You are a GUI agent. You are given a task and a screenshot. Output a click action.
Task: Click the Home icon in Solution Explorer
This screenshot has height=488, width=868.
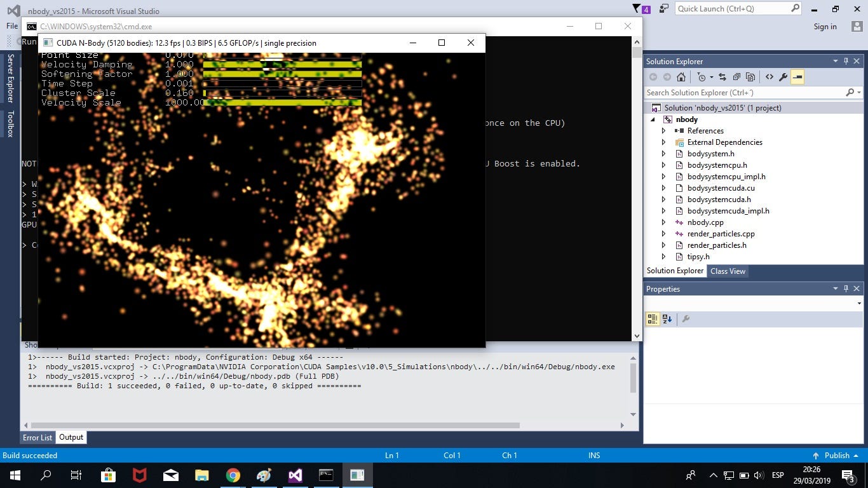point(681,77)
